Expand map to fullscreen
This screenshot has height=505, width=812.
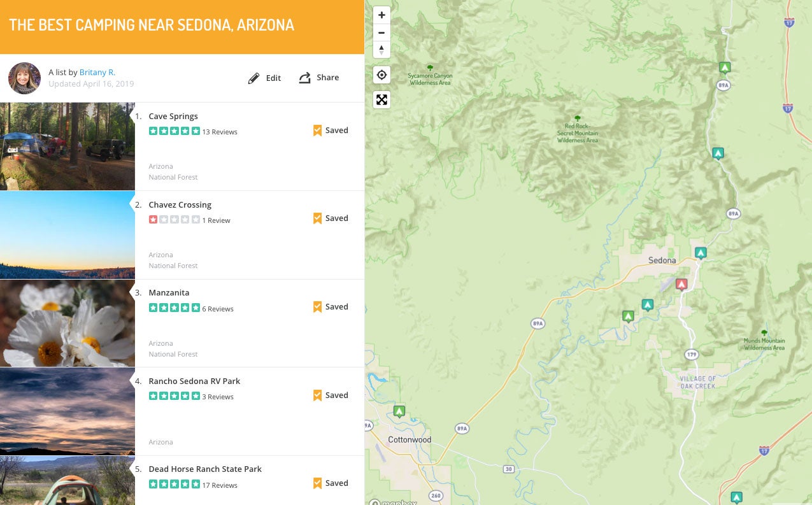click(381, 99)
